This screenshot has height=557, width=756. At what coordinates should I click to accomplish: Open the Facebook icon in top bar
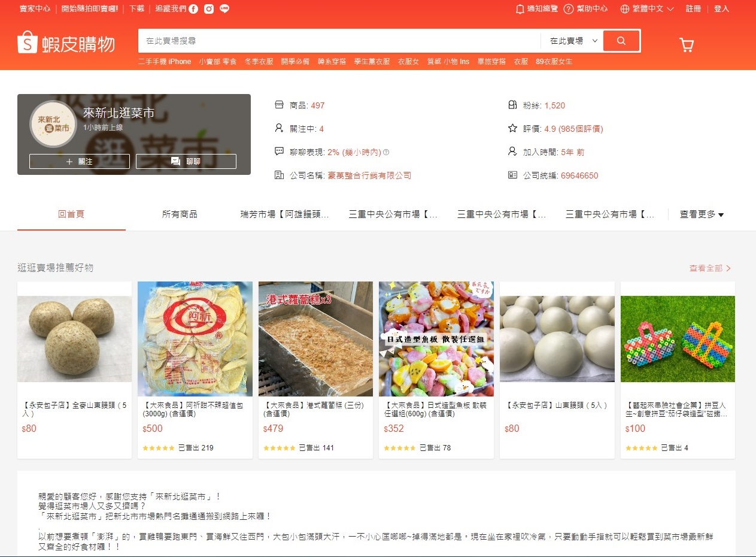click(x=193, y=9)
